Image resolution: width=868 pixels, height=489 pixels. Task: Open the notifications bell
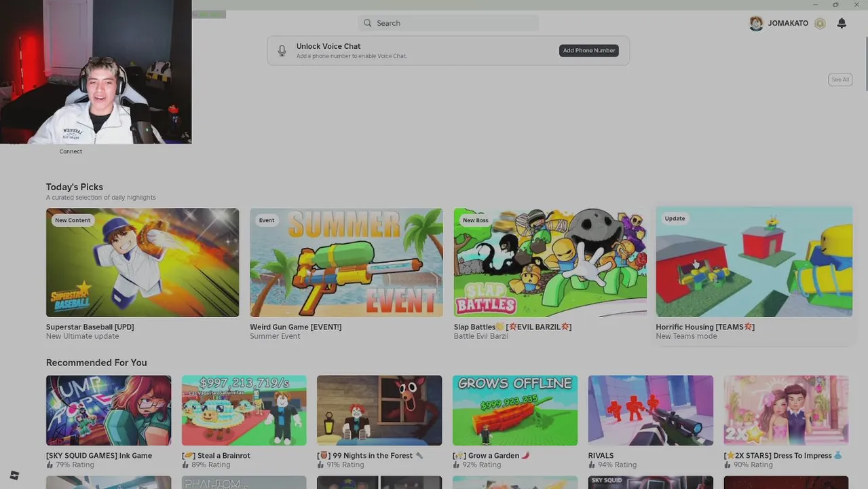[842, 23]
